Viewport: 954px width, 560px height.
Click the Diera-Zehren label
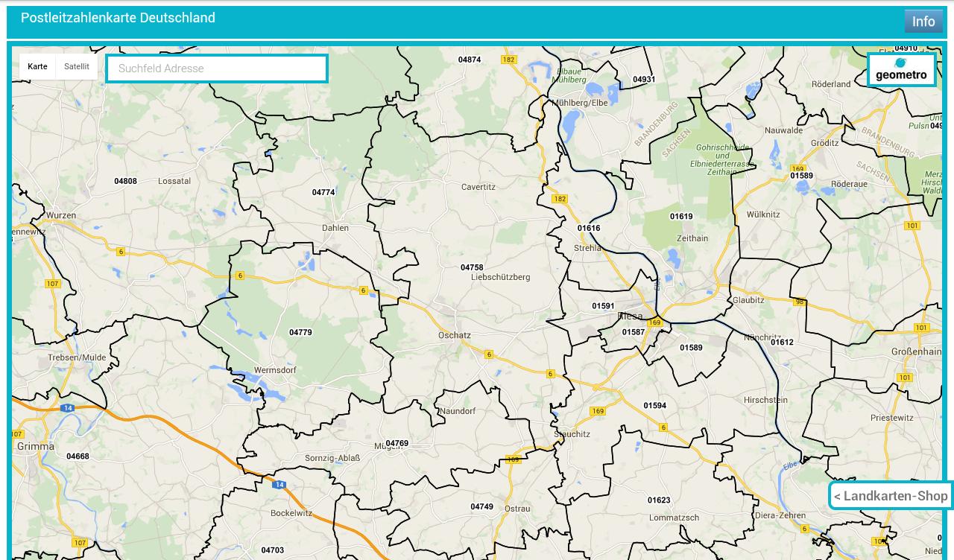[x=780, y=515]
